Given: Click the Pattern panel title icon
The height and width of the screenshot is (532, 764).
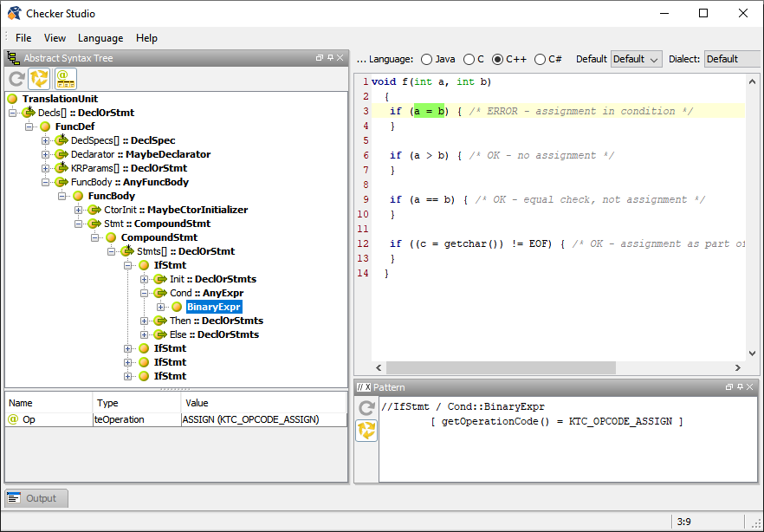Looking at the screenshot, I should [x=364, y=387].
